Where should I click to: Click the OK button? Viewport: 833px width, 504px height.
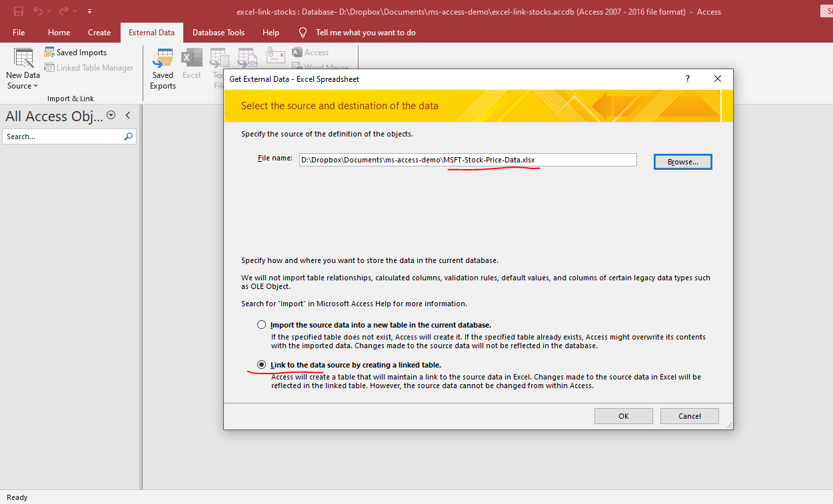624,416
